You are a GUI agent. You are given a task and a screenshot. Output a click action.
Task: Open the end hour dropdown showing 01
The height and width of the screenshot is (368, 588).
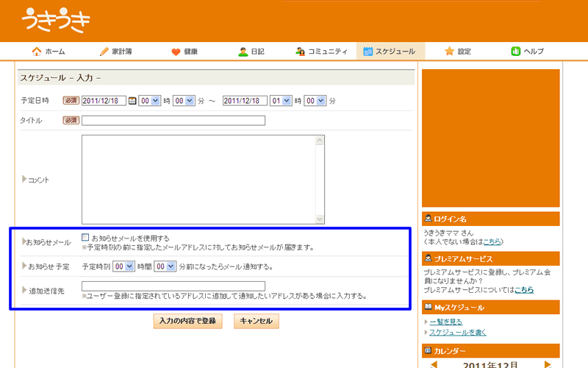tap(281, 101)
